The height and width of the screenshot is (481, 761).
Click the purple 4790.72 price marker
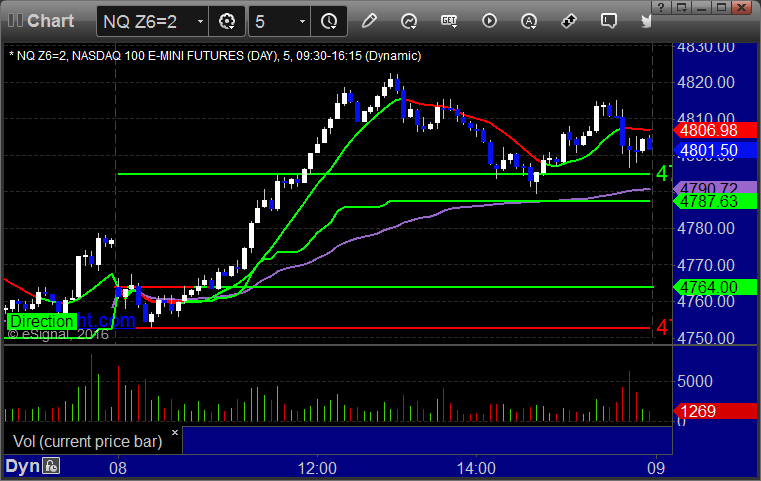715,187
